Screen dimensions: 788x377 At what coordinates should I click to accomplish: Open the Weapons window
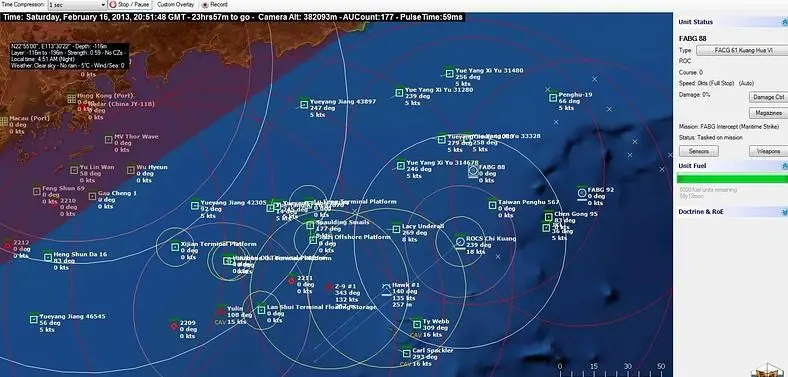pos(768,151)
